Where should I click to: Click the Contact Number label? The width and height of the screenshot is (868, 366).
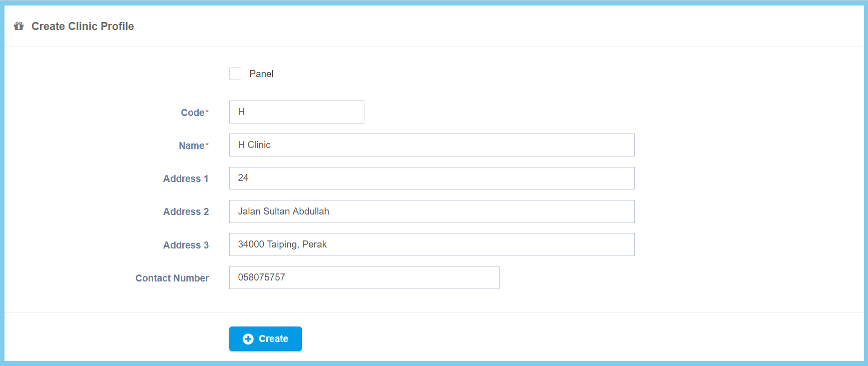172,278
